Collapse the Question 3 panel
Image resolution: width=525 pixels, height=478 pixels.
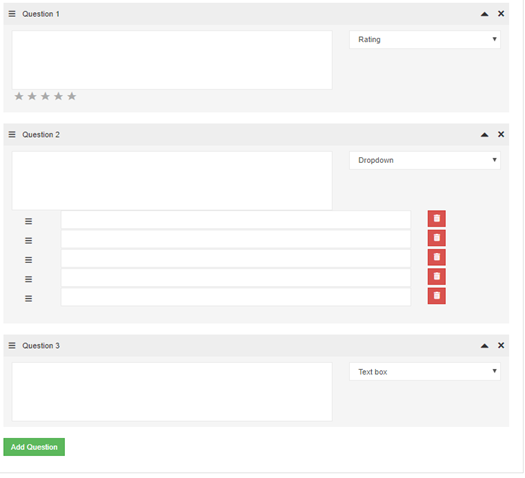coord(485,346)
